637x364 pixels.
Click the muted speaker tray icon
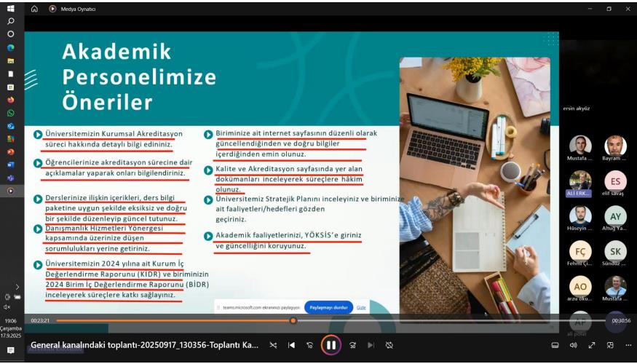[x=7, y=307]
